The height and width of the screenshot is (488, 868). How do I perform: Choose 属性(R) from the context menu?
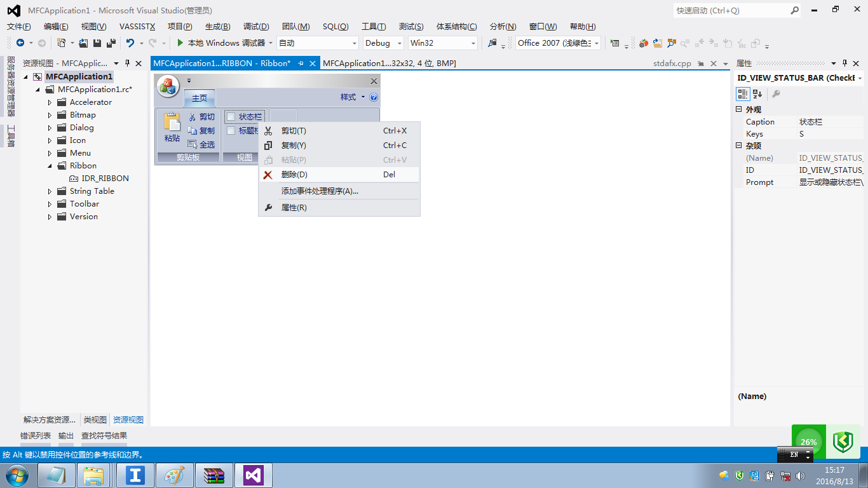point(339,208)
